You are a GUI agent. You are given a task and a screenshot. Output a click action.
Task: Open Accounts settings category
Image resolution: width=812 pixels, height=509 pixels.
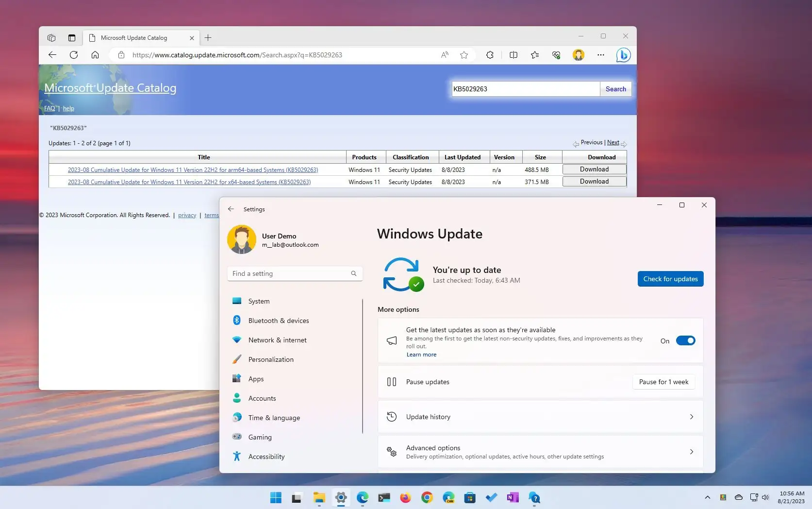pyautogui.click(x=294, y=398)
